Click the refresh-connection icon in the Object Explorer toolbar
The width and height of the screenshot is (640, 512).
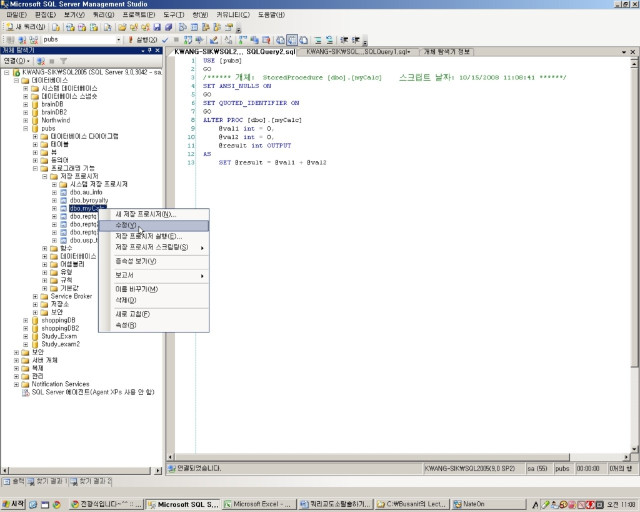[41, 61]
